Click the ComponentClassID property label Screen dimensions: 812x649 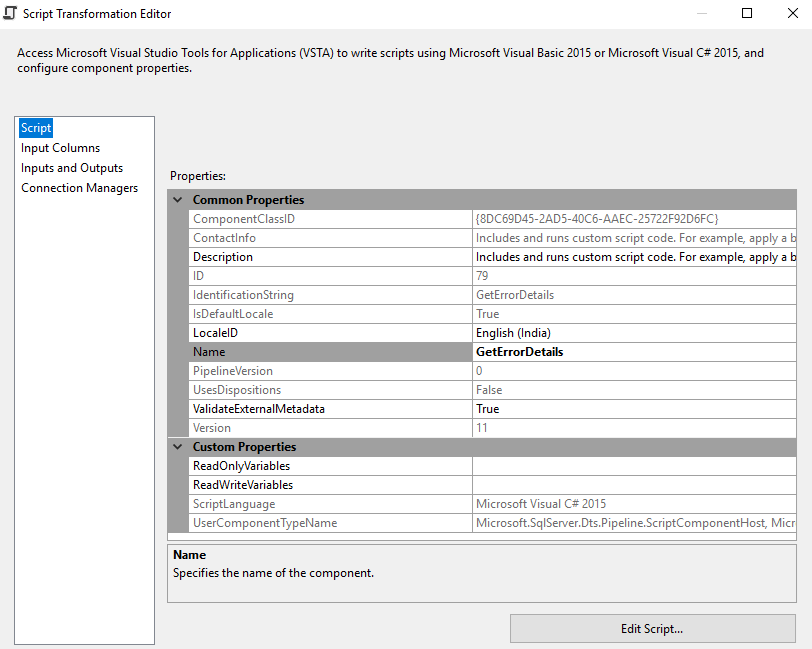(244, 219)
